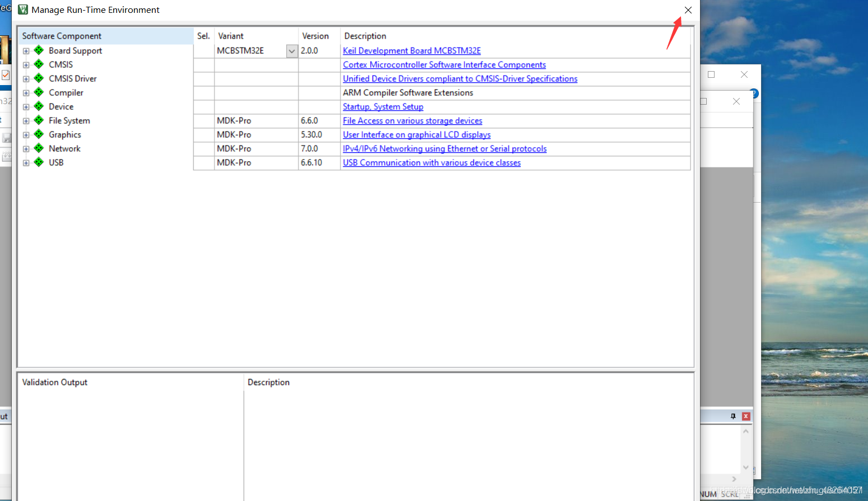Screen dimensions: 868x501
Task: Open File Access on various storage devices link
Action: point(412,120)
